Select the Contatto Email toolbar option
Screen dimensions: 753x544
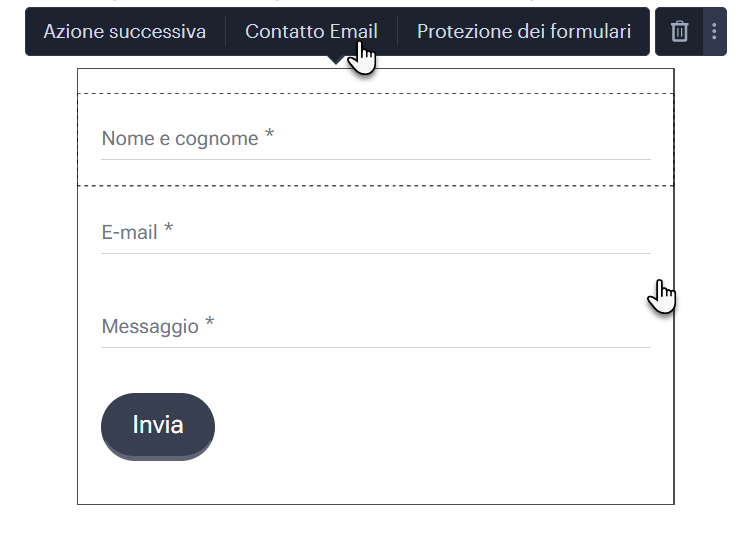point(311,32)
